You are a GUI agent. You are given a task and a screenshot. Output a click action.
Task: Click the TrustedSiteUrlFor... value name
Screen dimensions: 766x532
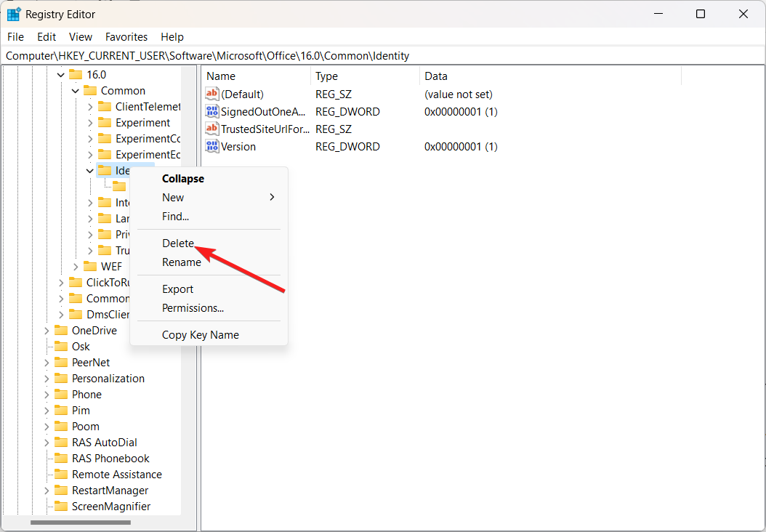coord(265,129)
